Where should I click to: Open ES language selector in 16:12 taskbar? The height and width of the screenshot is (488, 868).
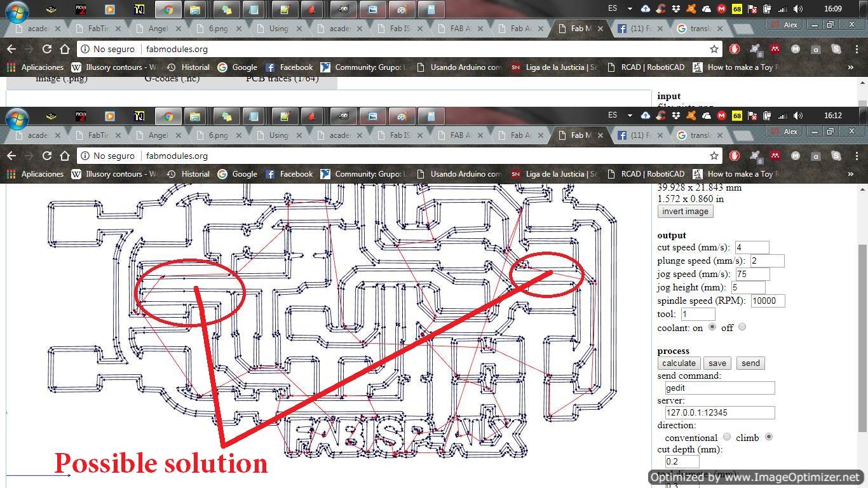(x=613, y=115)
